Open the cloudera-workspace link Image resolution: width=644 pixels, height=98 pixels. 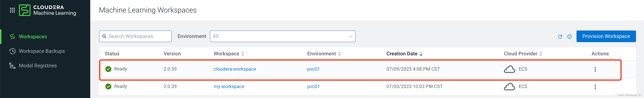click(x=235, y=69)
